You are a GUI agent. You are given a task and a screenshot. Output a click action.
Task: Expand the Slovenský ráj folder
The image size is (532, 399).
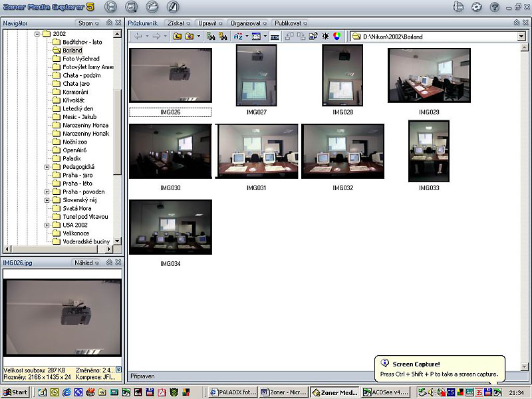click(47, 200)
